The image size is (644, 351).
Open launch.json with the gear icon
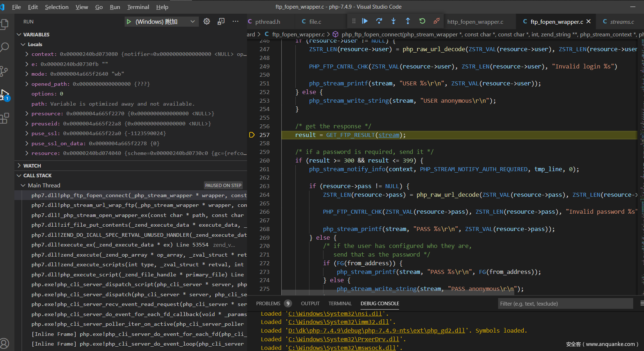pos(207,22)
